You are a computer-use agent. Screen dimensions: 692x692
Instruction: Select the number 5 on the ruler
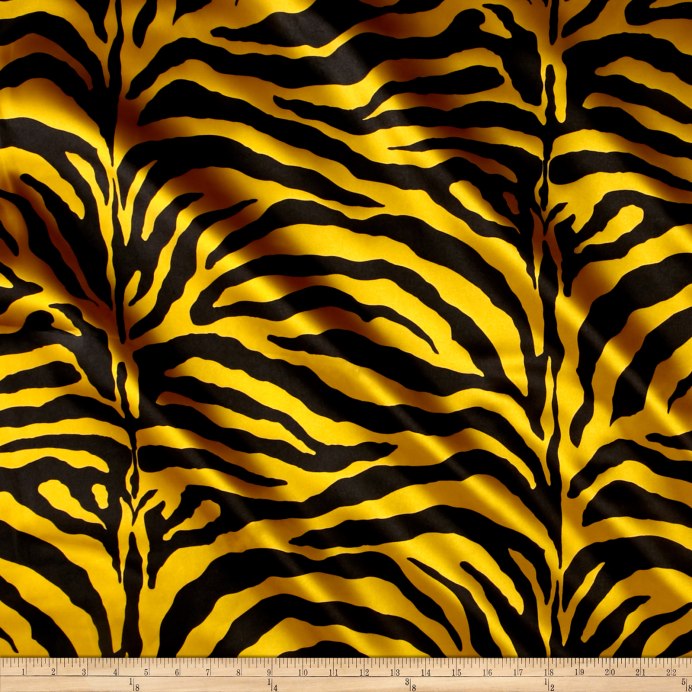tap(148, 672)
